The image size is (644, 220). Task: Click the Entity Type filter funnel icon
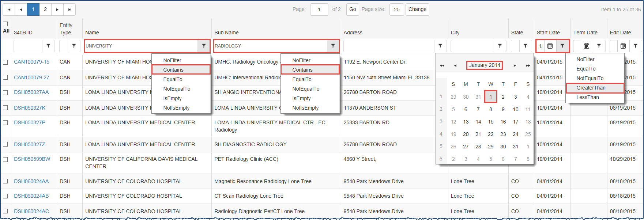(74, 46)
